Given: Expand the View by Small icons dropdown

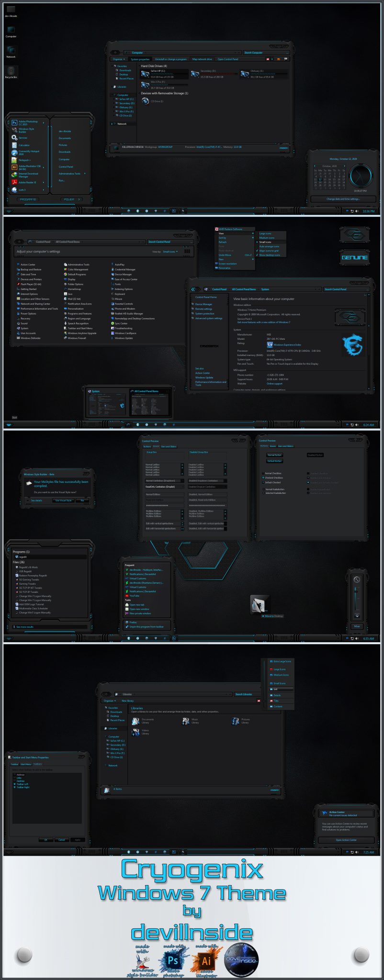Looking at the screenshot, I should pyautogui.click(x=170, y=252).
